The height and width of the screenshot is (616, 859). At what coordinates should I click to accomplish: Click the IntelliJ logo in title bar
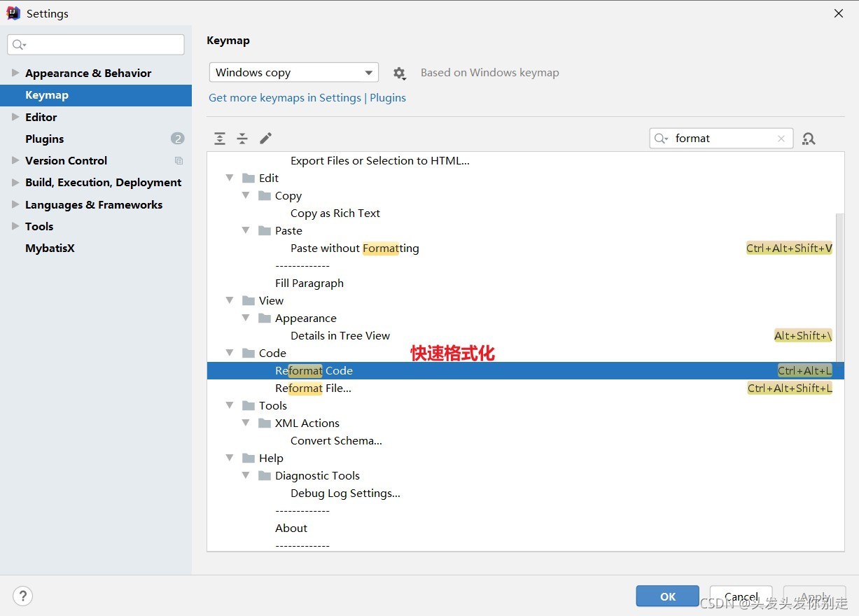[x=13, y=13]
